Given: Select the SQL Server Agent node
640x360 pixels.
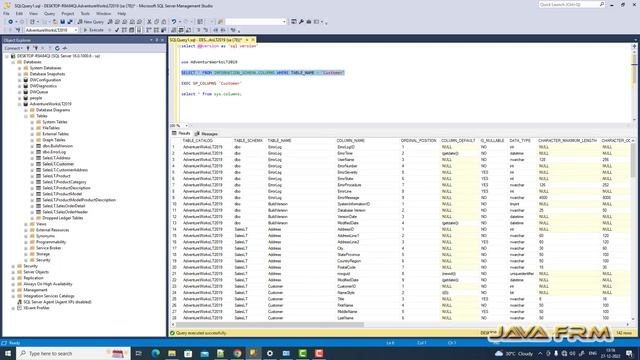Looking at the screenshot, I should [57, 302].
